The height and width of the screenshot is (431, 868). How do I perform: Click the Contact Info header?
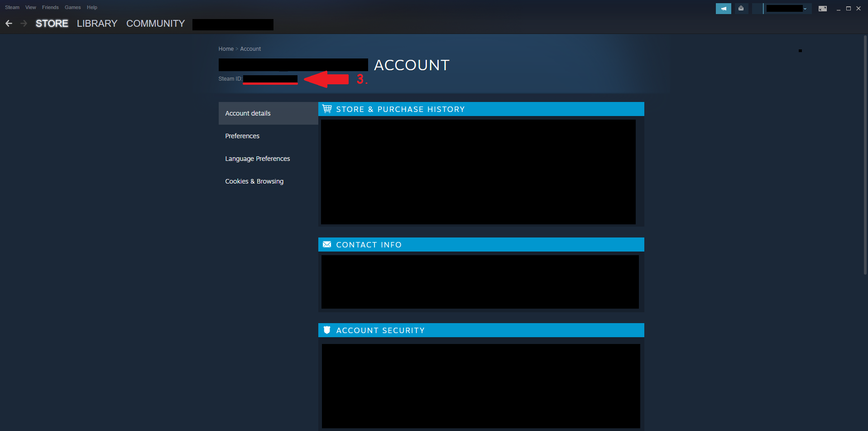(x=481, y=245)
